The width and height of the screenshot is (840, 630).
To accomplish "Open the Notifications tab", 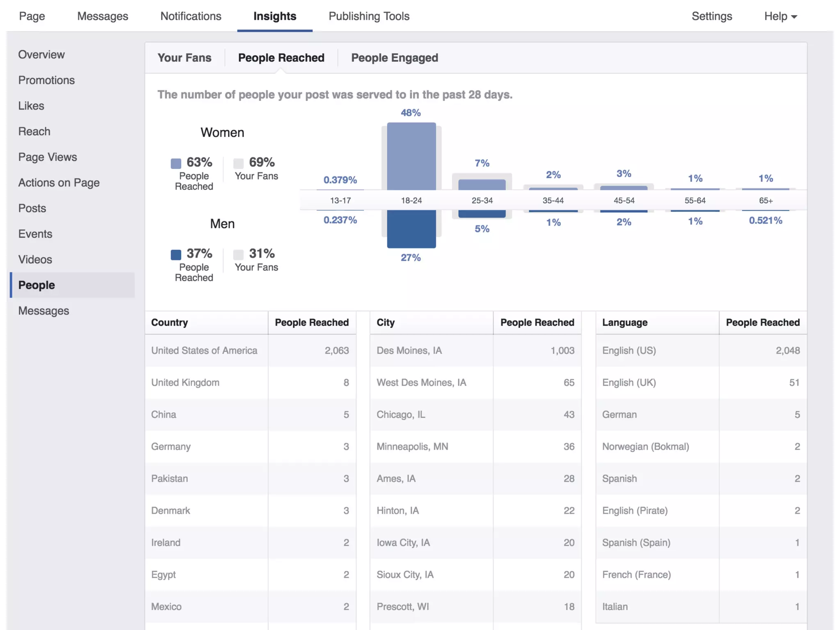I will (191, 16).
